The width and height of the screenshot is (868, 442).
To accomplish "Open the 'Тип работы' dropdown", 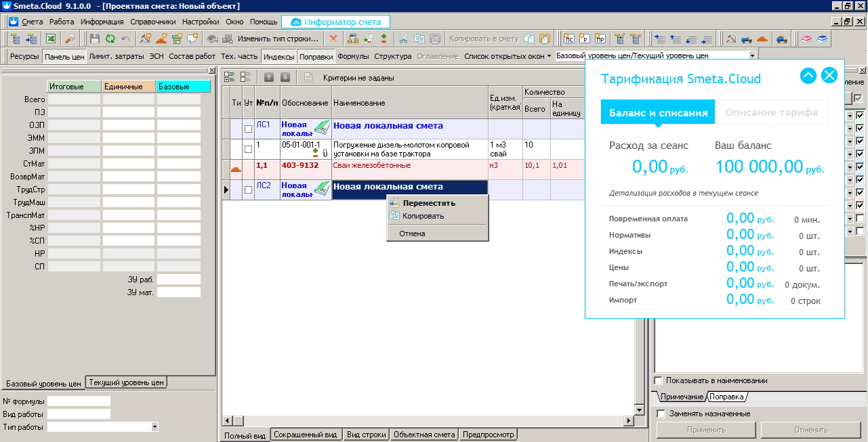I will (154, 427).
